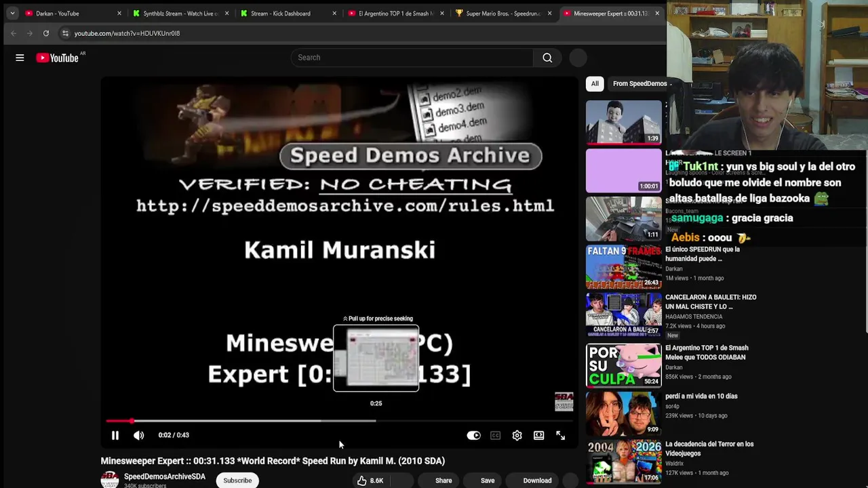
Task: Click the 0:02 / 0:43 time display
Action: [x=174, y=435]
